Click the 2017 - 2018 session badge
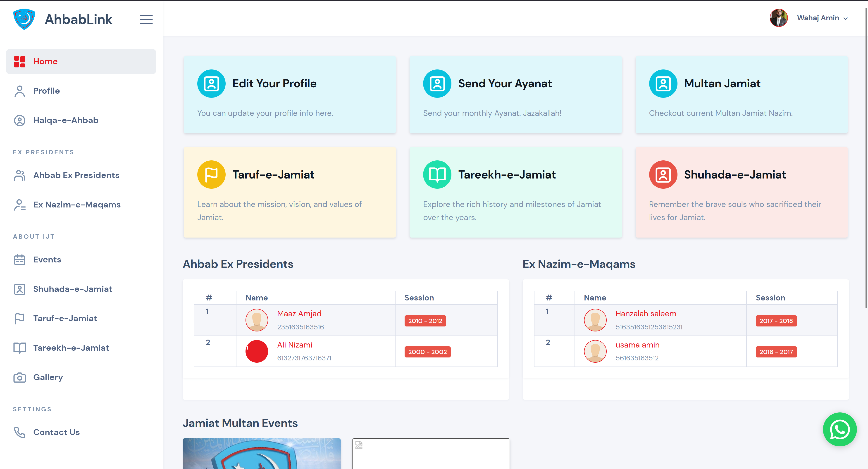868x469 pixels. (776, 321)
